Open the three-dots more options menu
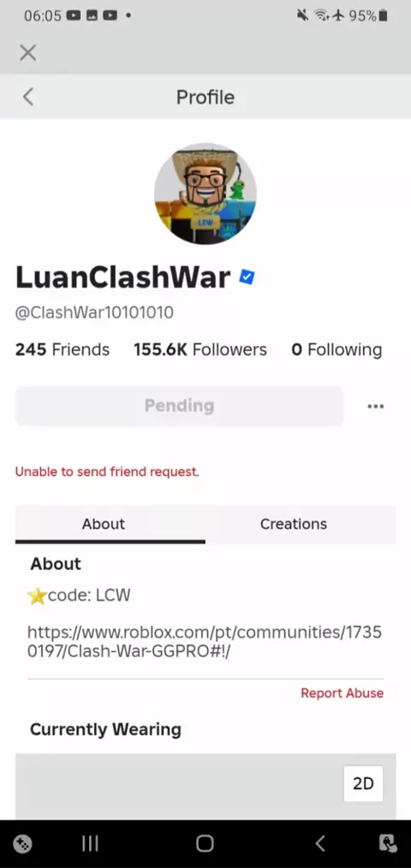Screen dimensions: 411x868 click(376, 407)
